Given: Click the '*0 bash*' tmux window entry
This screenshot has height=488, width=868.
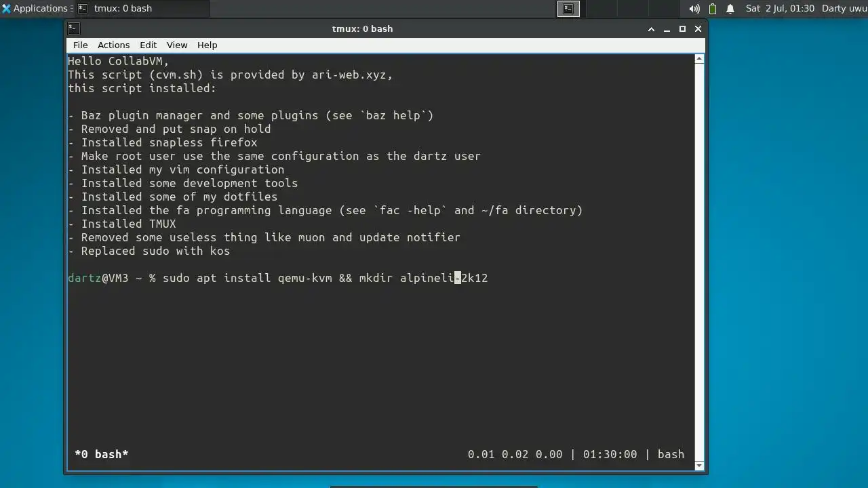Looking at the screenshot, I should click(102, 454).
